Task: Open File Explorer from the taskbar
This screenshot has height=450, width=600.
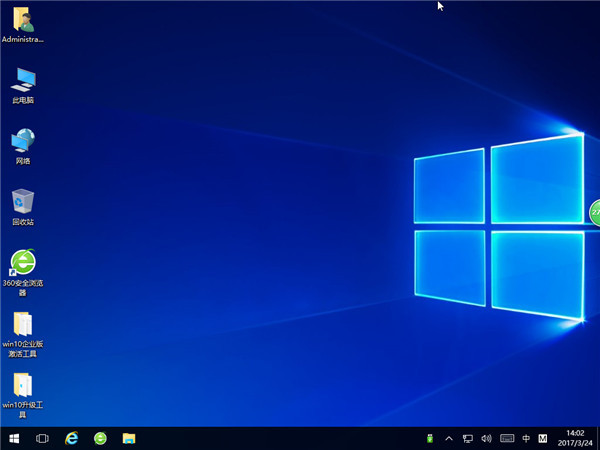Action: [129, 439]
